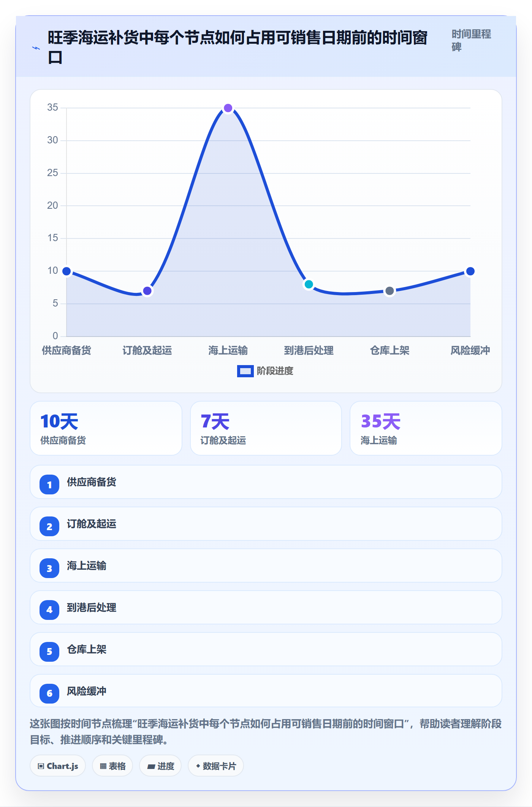The width and height of the screenshot is (532, 807).
Task: Click the Chart.js tag chip
Action: click(x=58, y=766)
